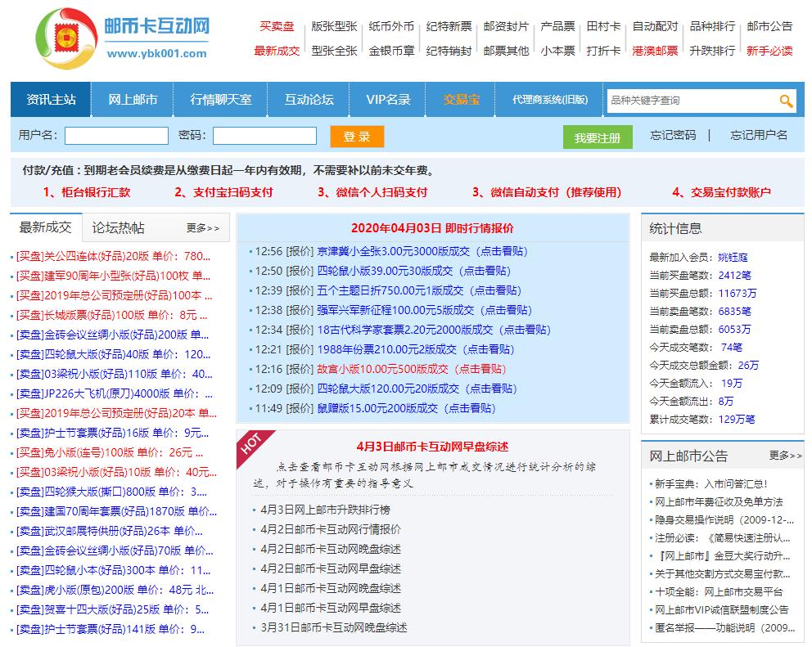Screen dimensions: 812x647
Task: Expand 更多>> beside 网上邮市公告
Action: pos(785,456)
